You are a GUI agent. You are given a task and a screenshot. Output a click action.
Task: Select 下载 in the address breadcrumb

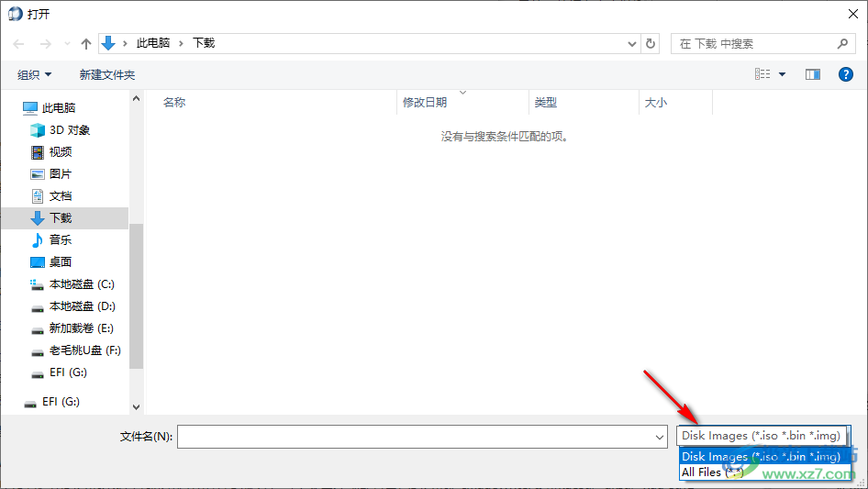pos(204,43)
